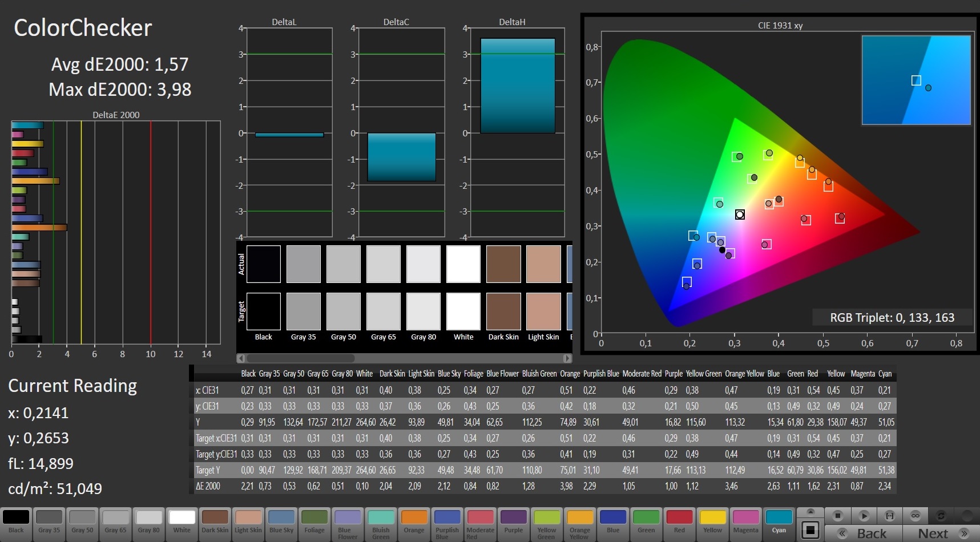Select the Gray 50 patch button
The image size is (980, 542).
tap(82, 522)
